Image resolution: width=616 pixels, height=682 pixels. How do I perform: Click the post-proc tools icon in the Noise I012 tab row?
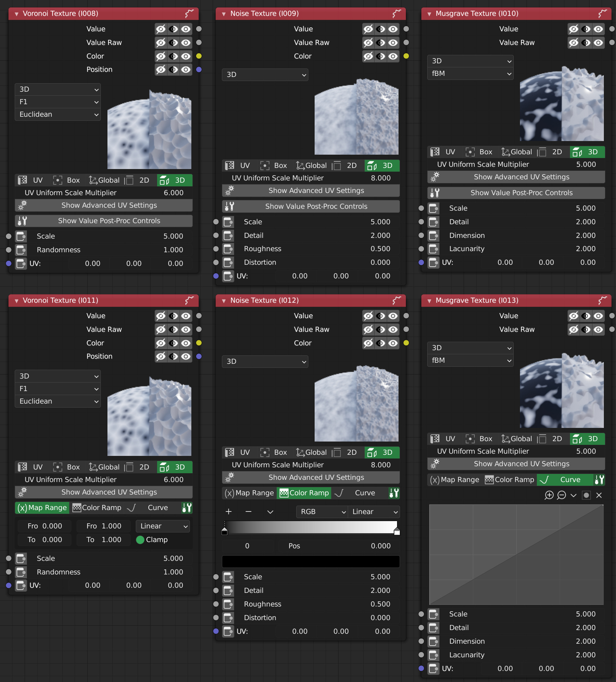[x=394, y=493]
